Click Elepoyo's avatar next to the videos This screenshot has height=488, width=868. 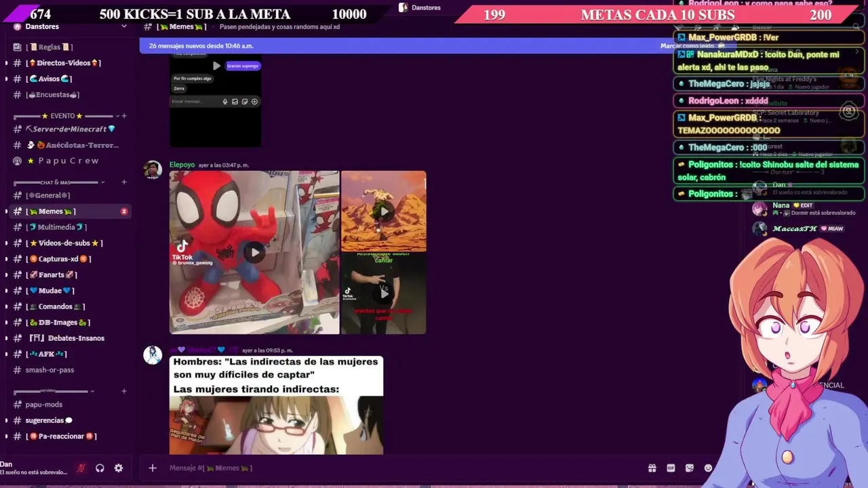(153, 169)
